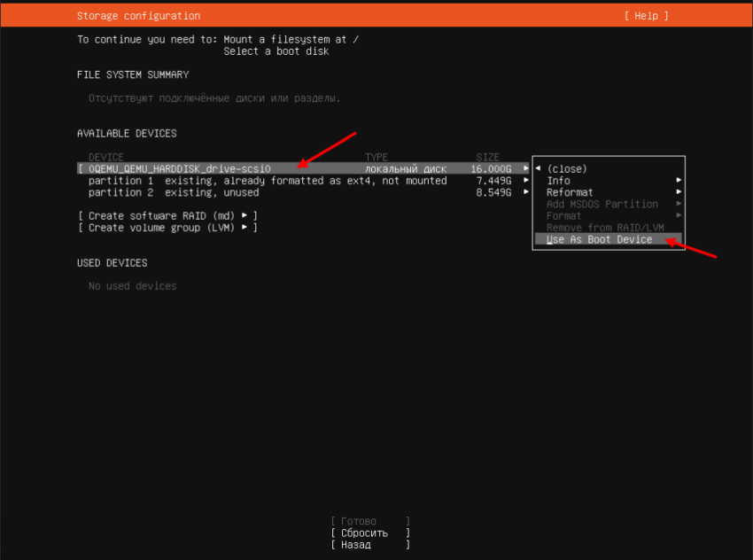The width and height of the screenshot is (753, 560).
Task: Click the back arrow beside (close)
Action: [539, 168]
